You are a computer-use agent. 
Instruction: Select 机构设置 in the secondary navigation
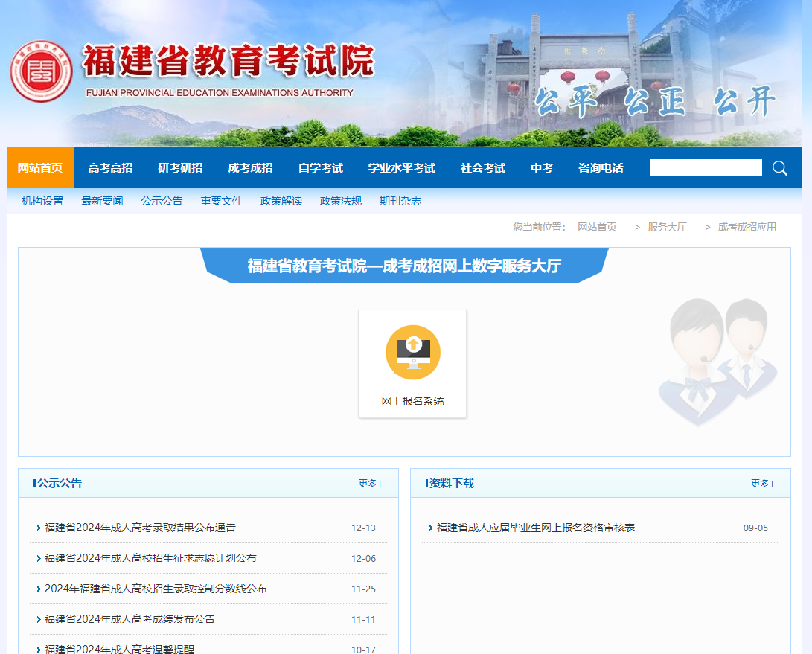42,200
